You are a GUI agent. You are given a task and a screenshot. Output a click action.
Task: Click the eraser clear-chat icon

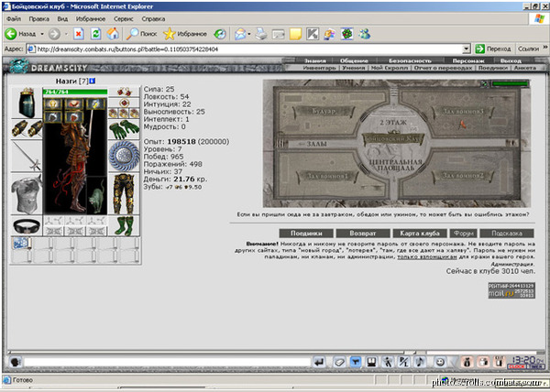point(339,362)
